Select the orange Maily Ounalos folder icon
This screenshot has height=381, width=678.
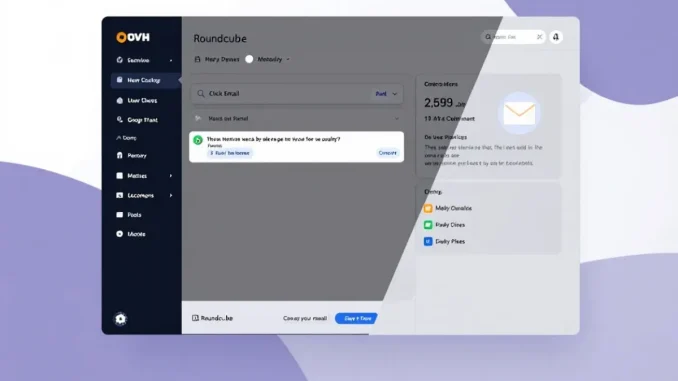[x=428, y=208]
